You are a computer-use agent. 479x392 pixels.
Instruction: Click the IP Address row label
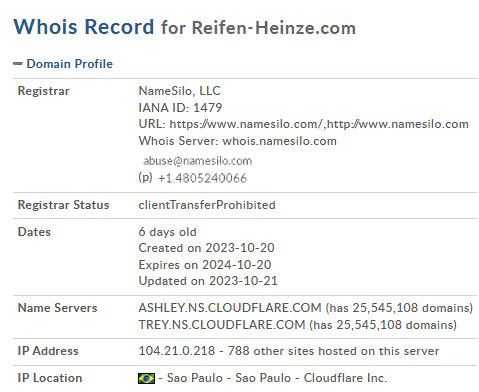click(x=48, y=351)
